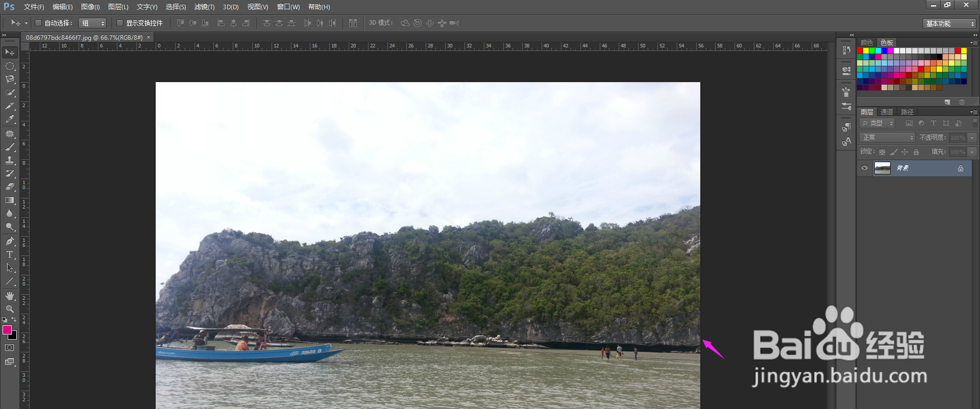The height and width of the screenshot is (409, 980).
Task: Pick the pure red swatch in top-left
Action: pos(860,51)
